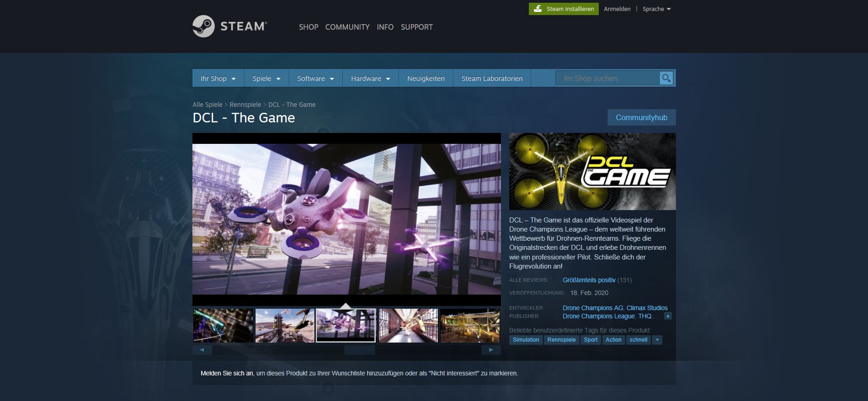
Task: Open publisher Drone Champions League link
Action: 599,316
